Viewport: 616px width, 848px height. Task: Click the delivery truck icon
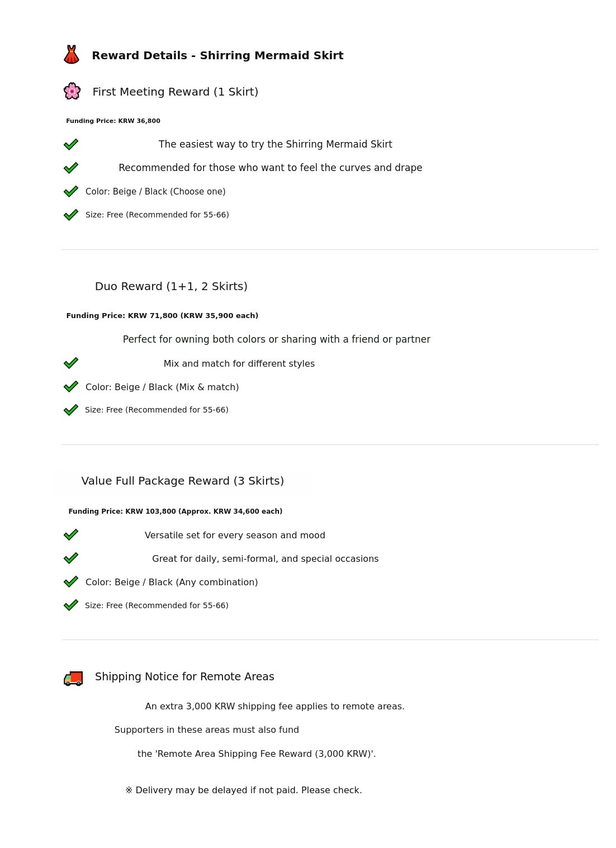click(x=73, y=678)
